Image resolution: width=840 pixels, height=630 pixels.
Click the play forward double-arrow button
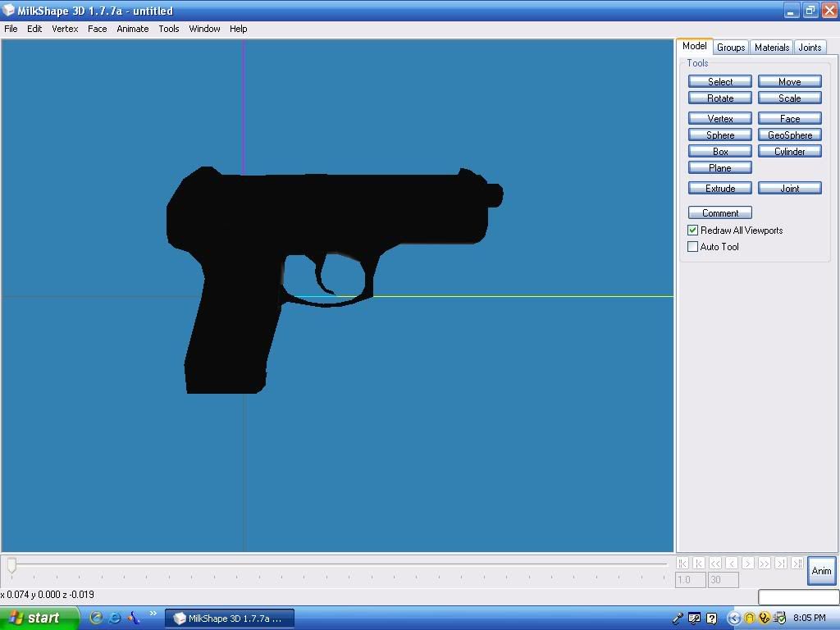[765, 563]
